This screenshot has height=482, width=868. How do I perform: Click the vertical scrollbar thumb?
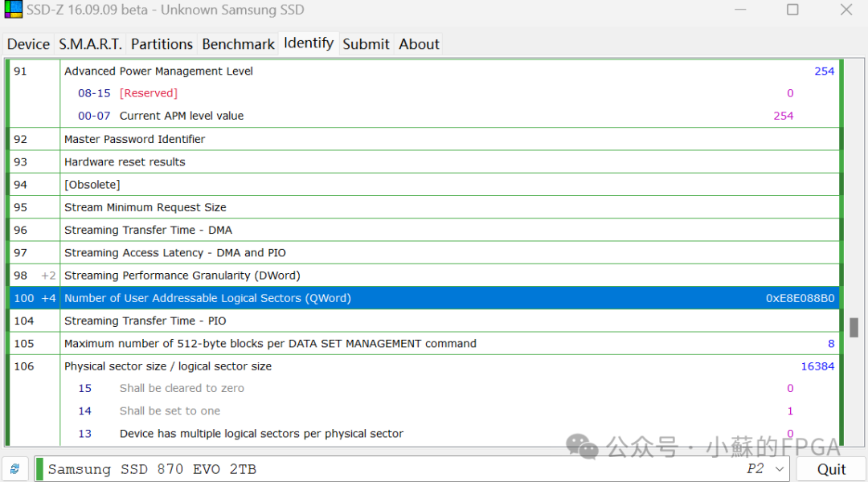[854, 328]
